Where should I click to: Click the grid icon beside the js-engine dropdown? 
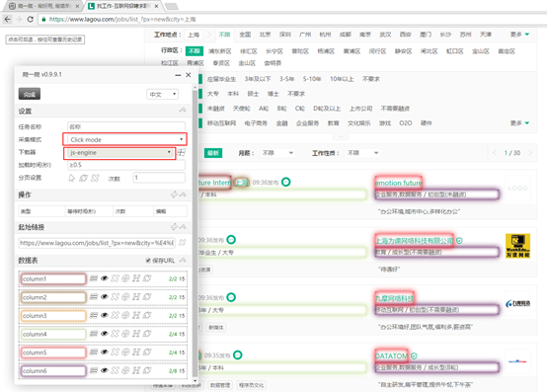181,152
